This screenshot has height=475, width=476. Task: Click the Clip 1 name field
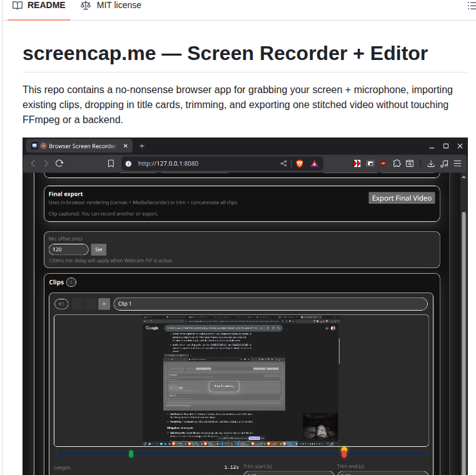coord(270,304)
